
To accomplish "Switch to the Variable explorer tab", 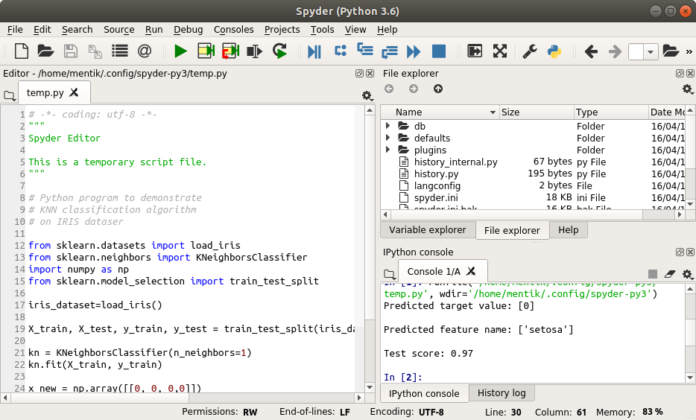I will click(427, 230).
